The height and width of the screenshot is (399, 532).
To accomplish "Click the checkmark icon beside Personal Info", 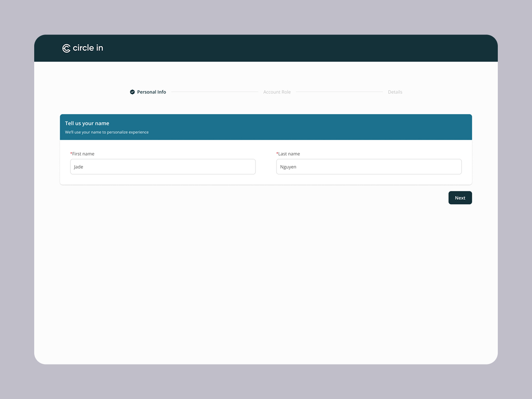I will coord(132,92).
